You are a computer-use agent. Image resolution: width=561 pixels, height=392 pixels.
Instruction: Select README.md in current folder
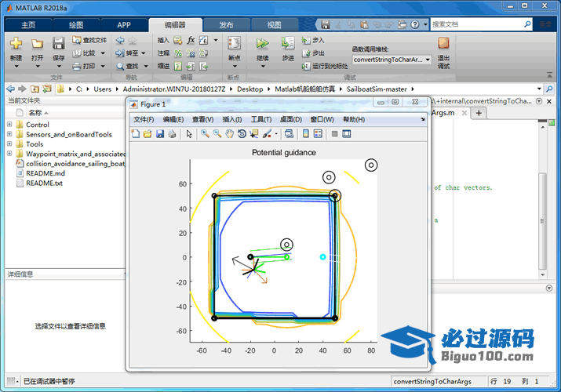click(46, 173)
